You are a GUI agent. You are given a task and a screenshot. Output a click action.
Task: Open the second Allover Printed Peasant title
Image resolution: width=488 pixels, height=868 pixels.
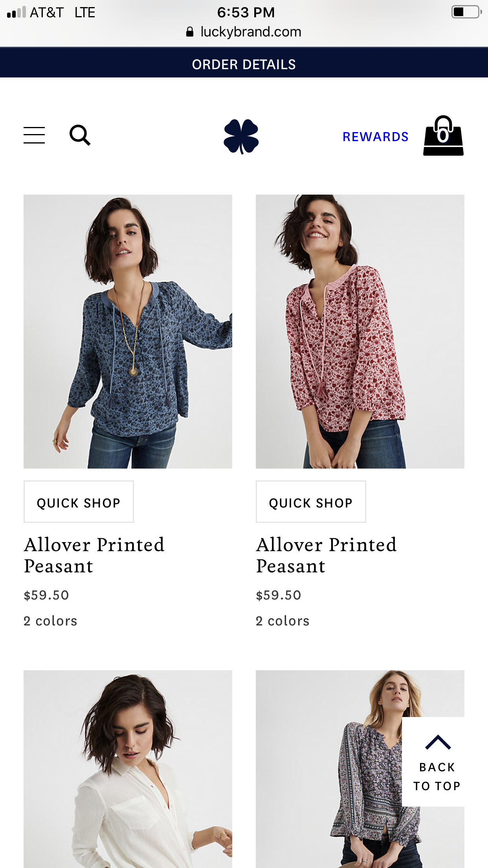pos(326,555)
